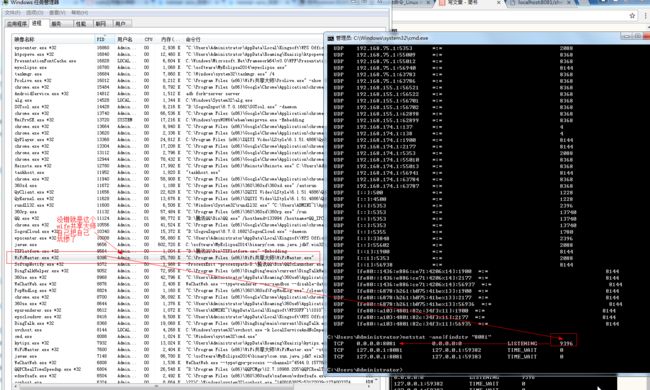The image size is (650, 390).
Task: Select the WiFiMaster.exe row with PID 7600
Action: pyautogui.click(x=167, y=350)
